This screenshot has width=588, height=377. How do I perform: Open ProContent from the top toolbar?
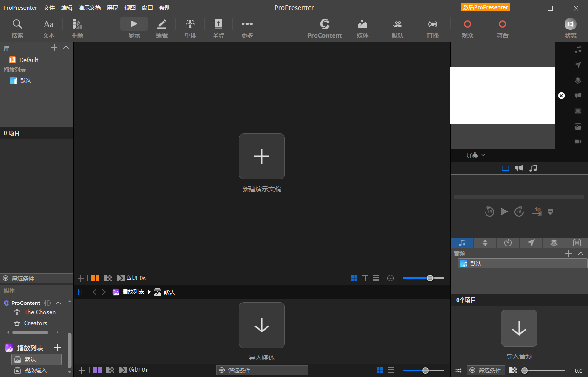pyautogui.click(x=325, y=29)
